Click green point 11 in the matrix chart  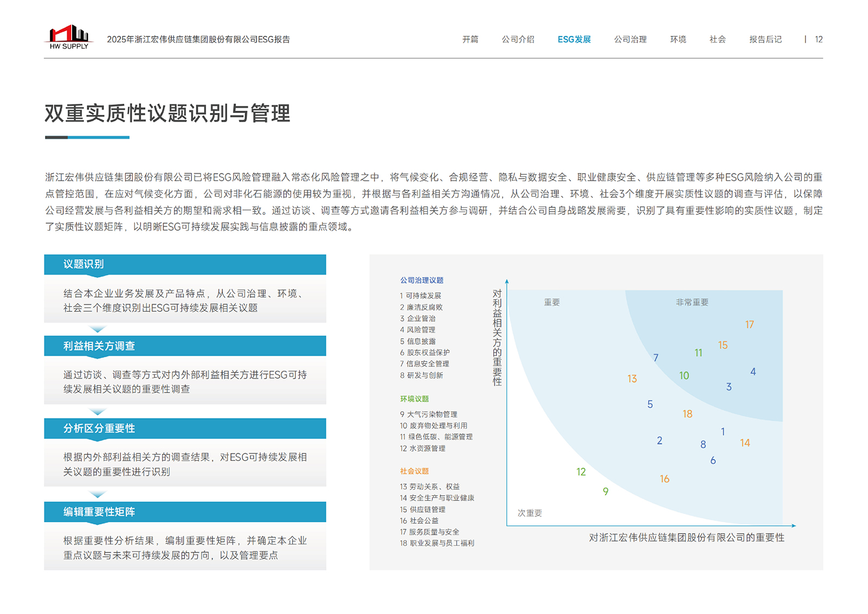(699, 353)
